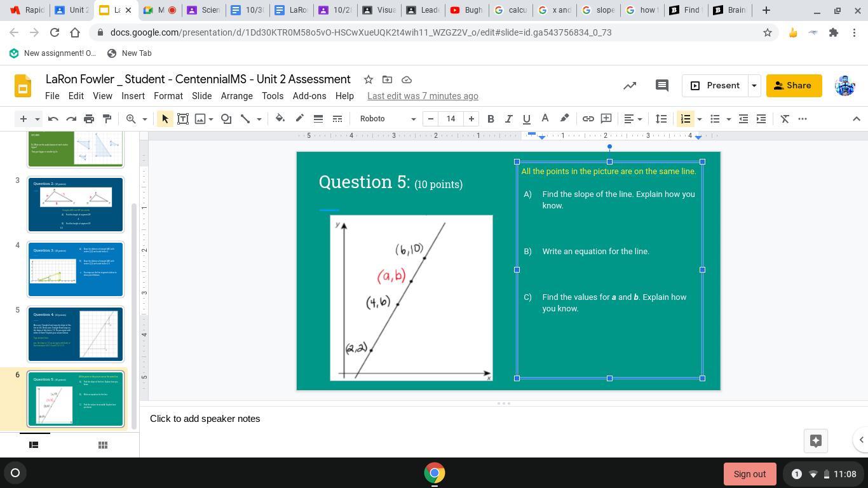
Task: Open the text alignment dropdown
Action: (x=633, y=119)
